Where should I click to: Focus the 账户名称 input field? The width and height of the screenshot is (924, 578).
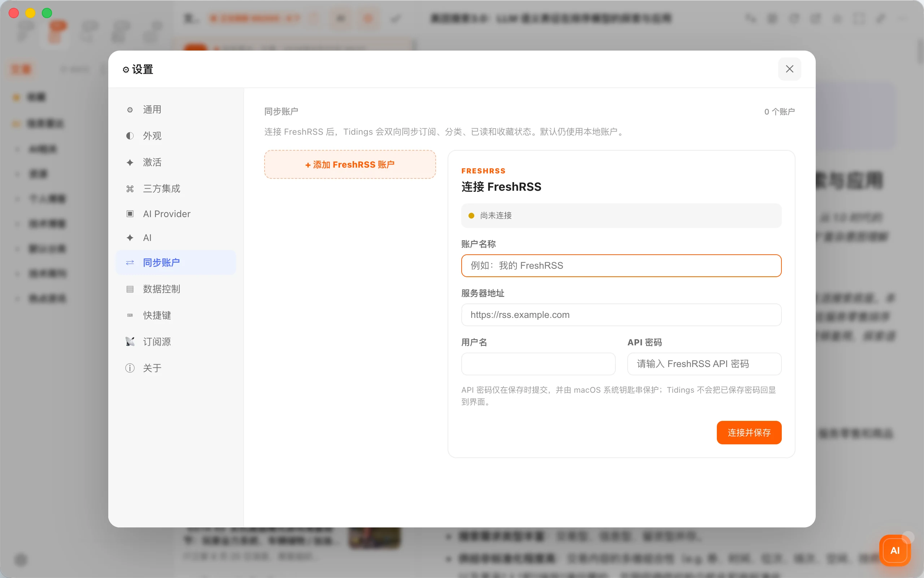pyautogui.click(x=621, y=266)
